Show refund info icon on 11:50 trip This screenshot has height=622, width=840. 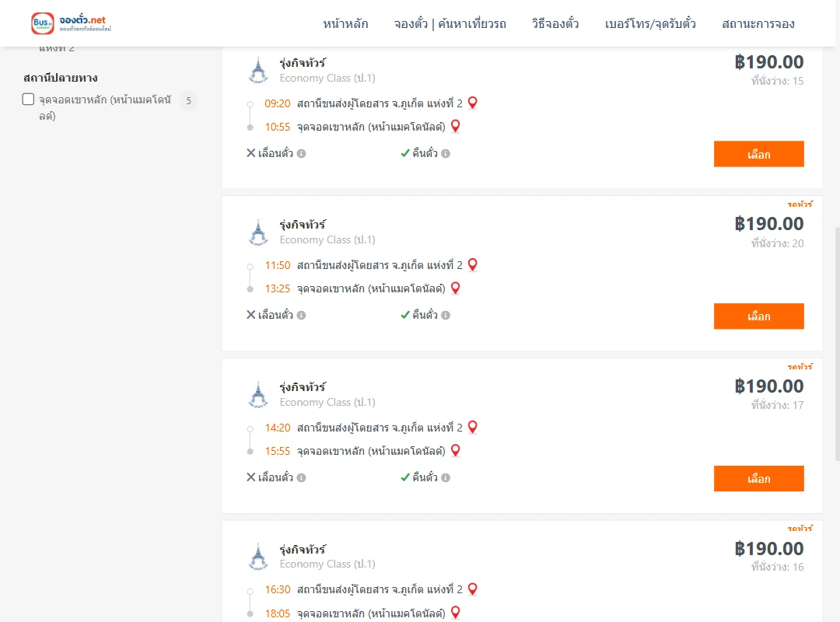click(x=446, y=316)
